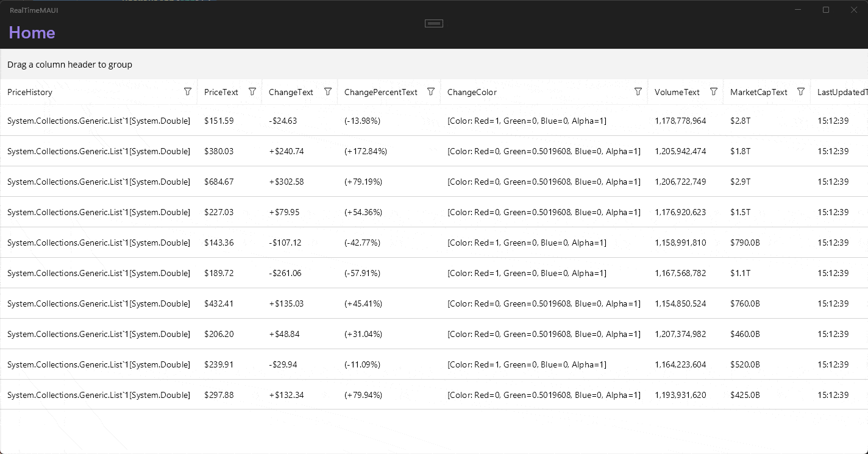The width and height of the screenshot is (868, 454).
Task: Open the filter for the ChangeText column
Action: coord(329,91)
